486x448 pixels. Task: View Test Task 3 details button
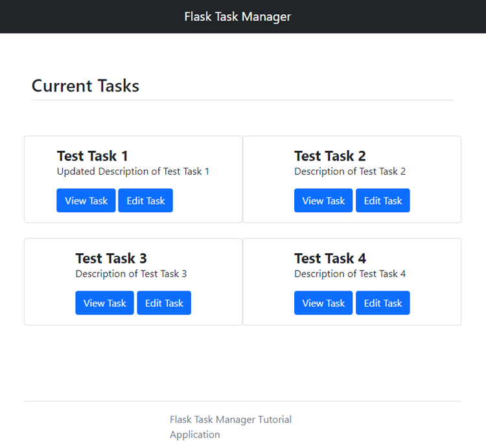point(104,303)
